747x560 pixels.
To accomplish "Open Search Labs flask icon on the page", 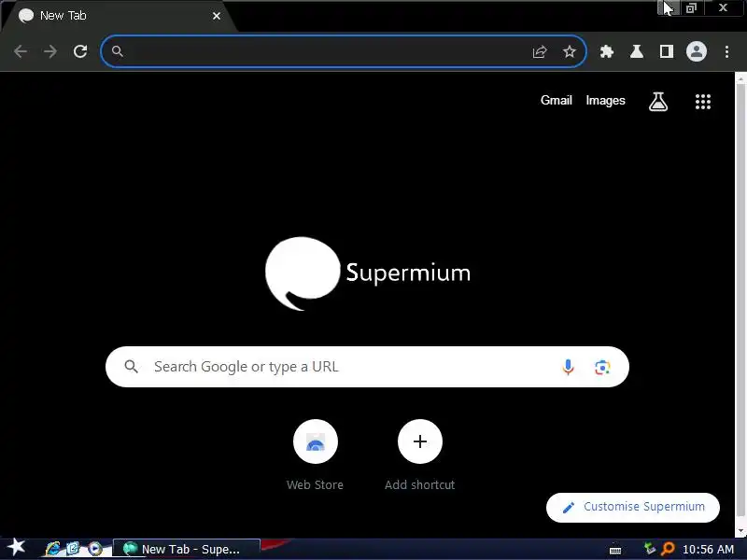I will point(658,102).
